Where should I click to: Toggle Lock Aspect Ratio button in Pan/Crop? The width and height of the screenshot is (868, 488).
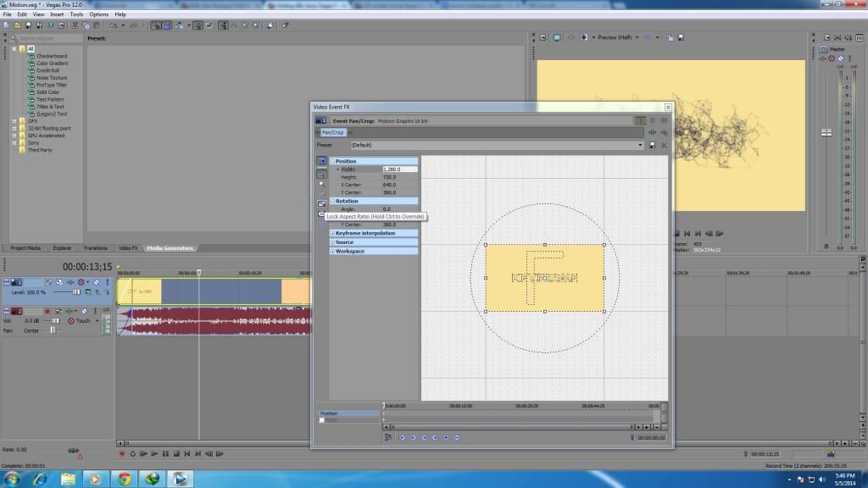(x=321, y=203)
